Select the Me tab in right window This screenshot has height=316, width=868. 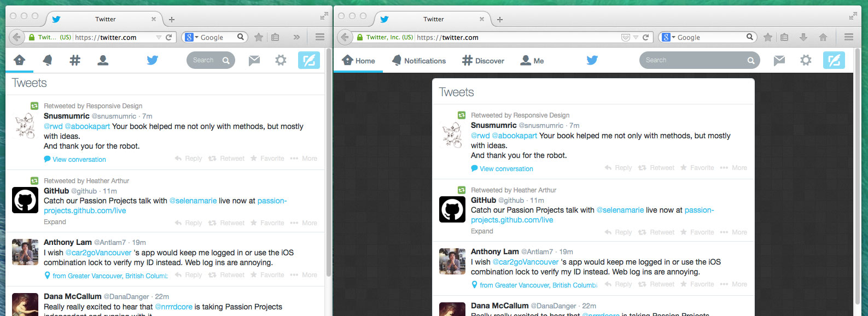coord(532,61)
